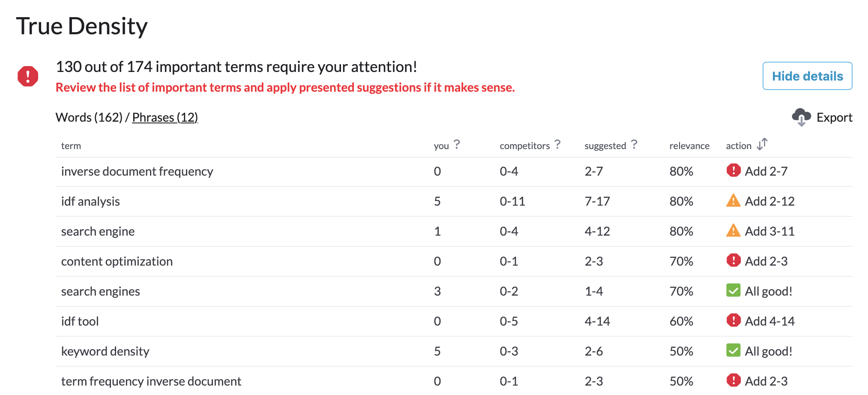Click the relevance column header
Image resolution: width=868 pixels, height=395 pixels.
689,146
